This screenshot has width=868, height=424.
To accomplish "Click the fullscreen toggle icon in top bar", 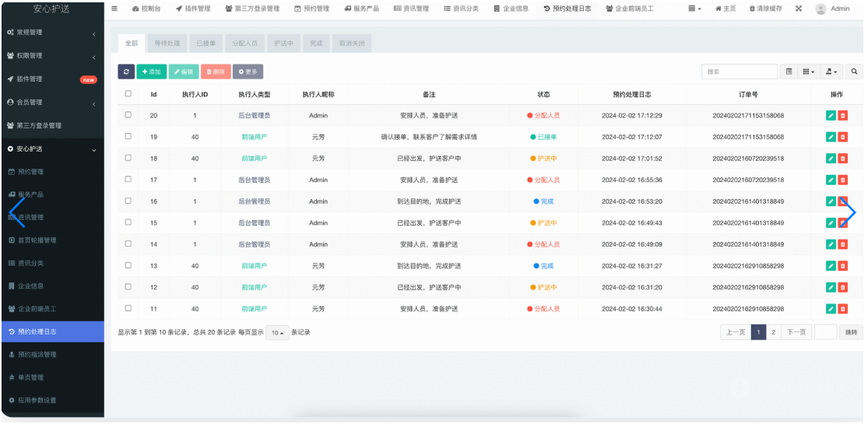I will [798, 9].
